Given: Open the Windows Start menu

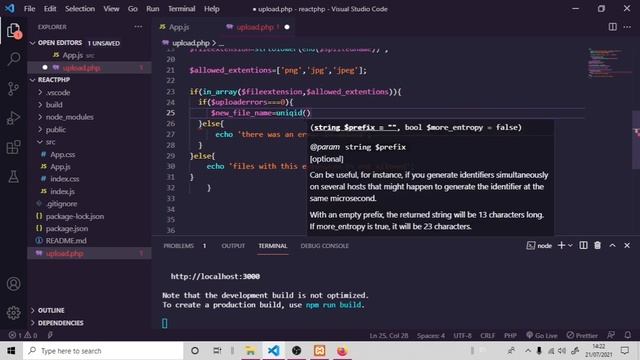Looking at the screenshot, I should [11, 351].
